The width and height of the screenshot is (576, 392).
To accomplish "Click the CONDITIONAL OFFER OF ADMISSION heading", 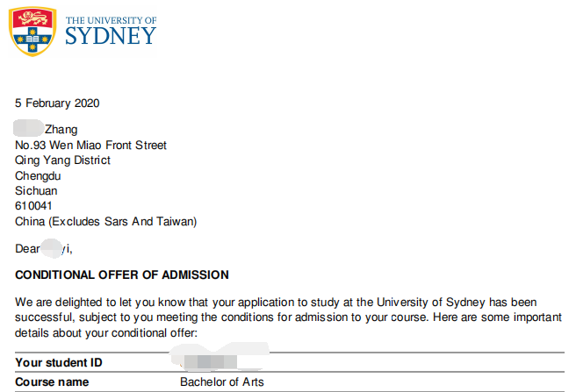I will point(122,274).
